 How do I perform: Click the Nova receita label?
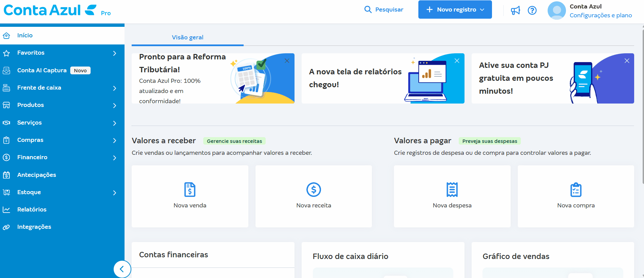click(x=314, y=205)
